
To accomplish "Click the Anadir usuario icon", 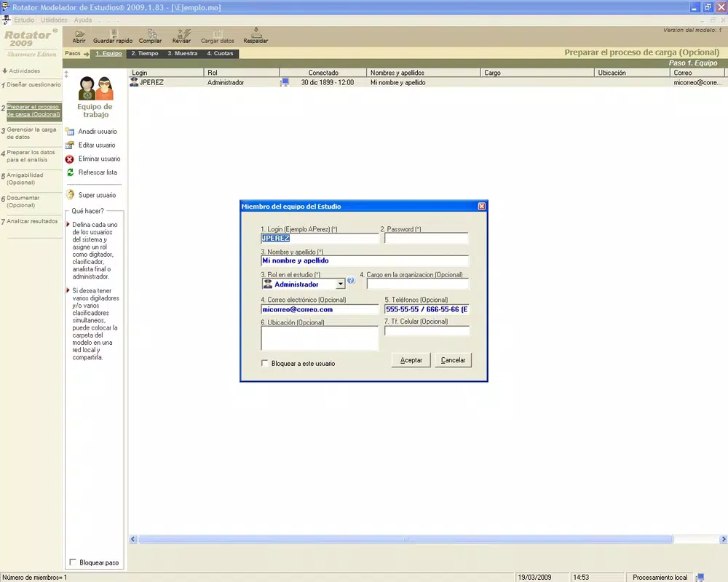I will pos(70,132).
